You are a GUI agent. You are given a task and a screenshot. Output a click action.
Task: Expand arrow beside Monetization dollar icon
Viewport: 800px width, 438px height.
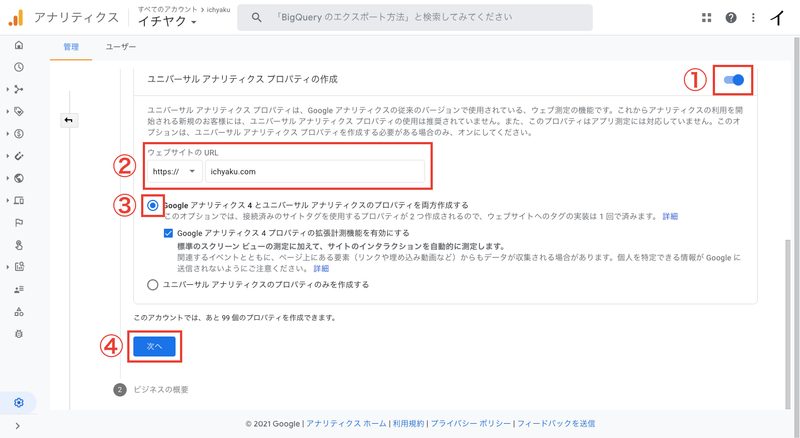(8, 134)
